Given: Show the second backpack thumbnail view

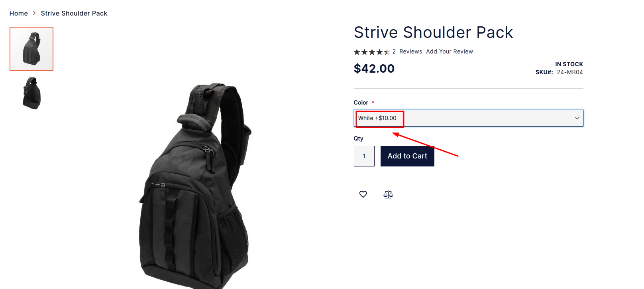Looking at the screenshot, I should pyautogui.click(x=31, y=93).
